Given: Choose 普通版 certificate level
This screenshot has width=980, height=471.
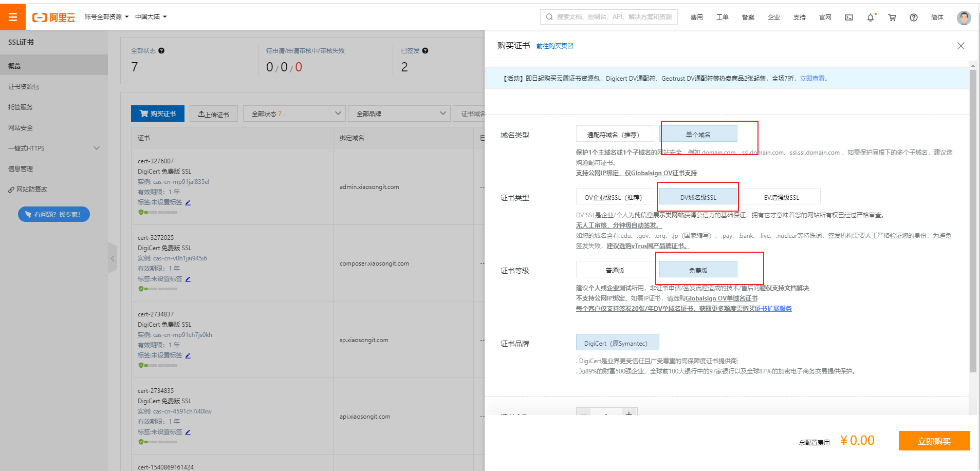Looking at the screenshot, I should [x=615, y=270].
